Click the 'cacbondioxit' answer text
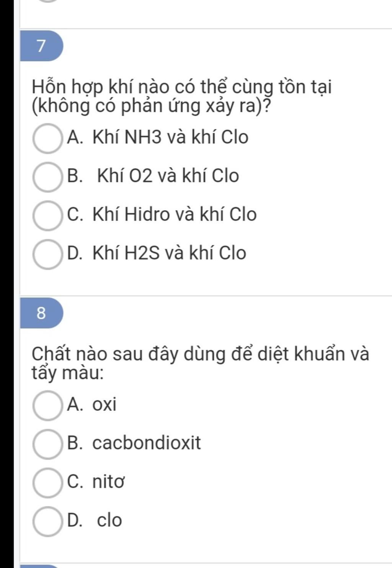Image resolution: width=392 pixels, height=568 pixels. coord(147,443)
